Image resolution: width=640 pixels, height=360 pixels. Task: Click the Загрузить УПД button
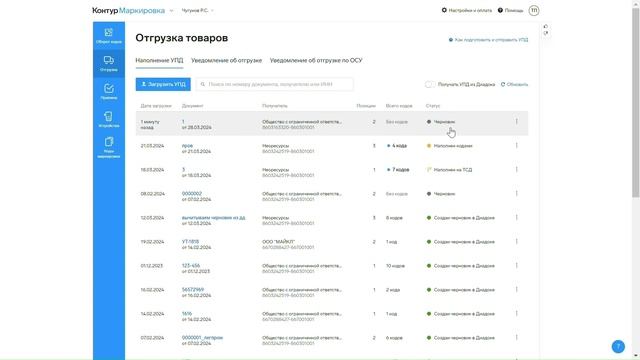(163, 84)
